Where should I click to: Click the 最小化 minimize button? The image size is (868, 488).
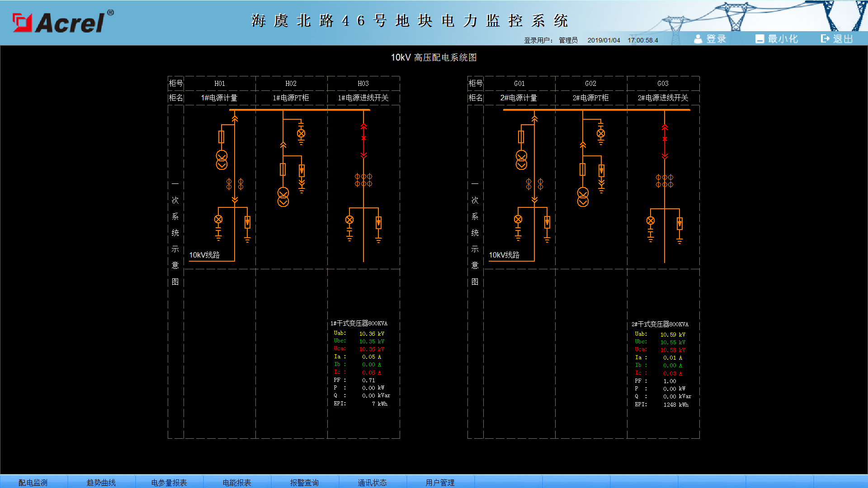(777, 39)
